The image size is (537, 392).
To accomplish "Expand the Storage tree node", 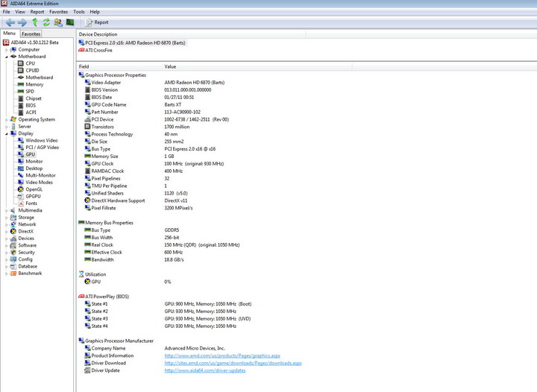I will [6, 218].
